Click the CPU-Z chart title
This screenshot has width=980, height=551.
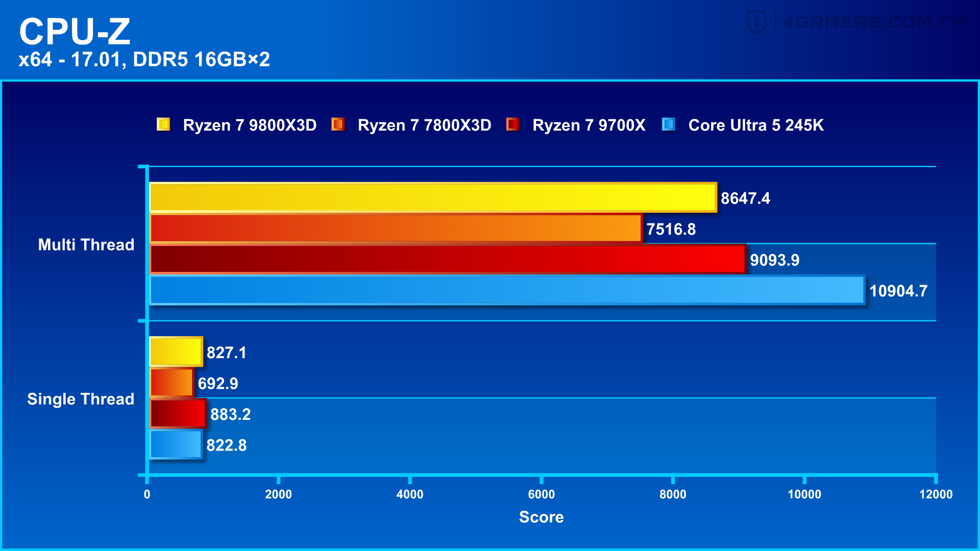[x=75, y=31]
